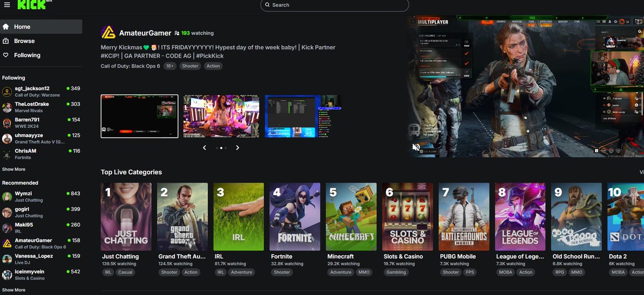Screen dimensions: 644x295
Task: Click the Kick logo
Action: (x=32, y=5)
